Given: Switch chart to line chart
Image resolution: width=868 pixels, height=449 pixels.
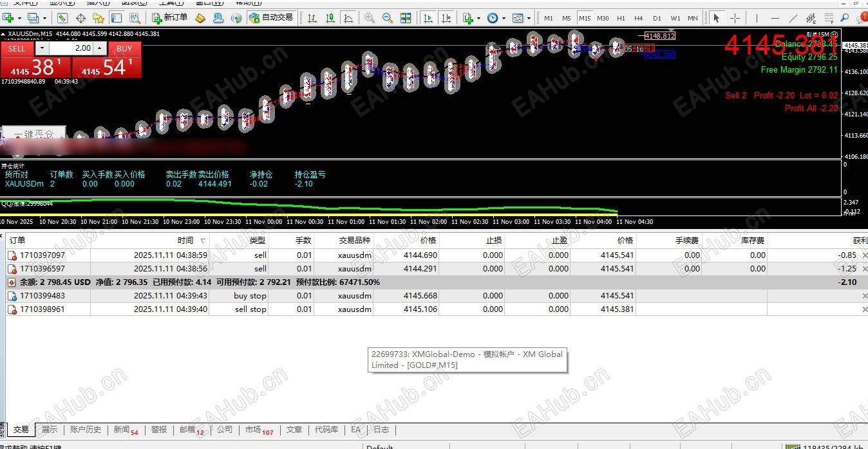Looking at the screenshot, I should click(348, 18).
